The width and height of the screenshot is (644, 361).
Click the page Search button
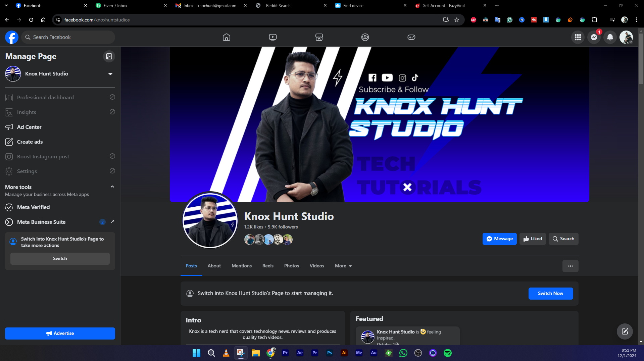563,239
